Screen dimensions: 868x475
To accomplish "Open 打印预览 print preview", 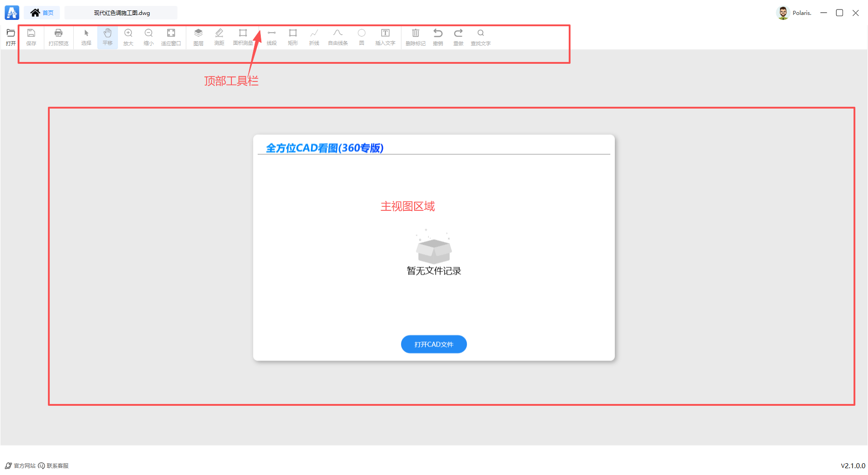I will pyautogui.click(x=58, y=37).
